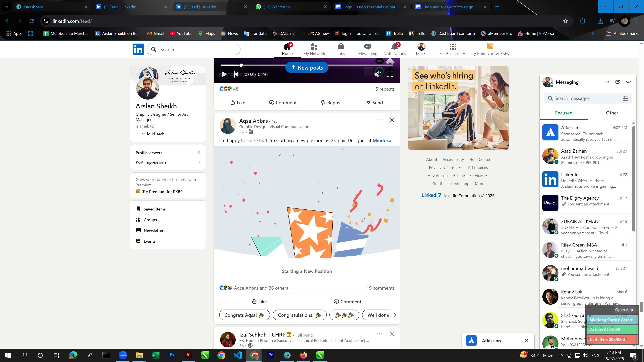Image resolution: width=644 pixels, height=362 pixels.
Task: Open Photoshop from the taskbar
Action: [172, 355]
